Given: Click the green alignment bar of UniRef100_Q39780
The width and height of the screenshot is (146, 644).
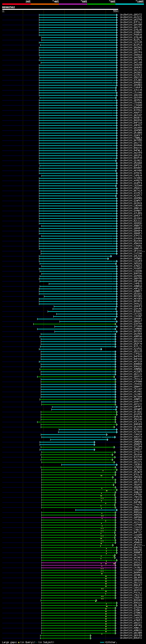Looking at the screenshot, I should point(75,324).
